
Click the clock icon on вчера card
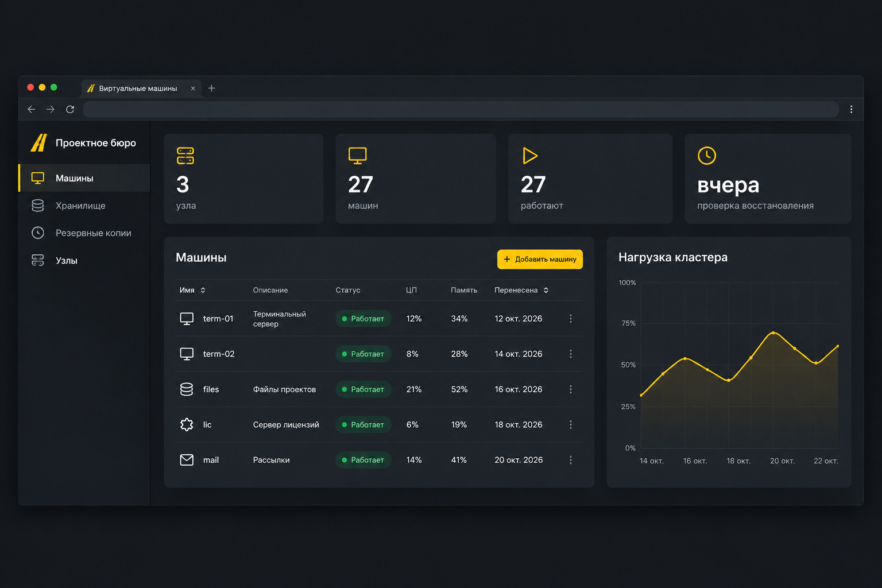point(707,155)
